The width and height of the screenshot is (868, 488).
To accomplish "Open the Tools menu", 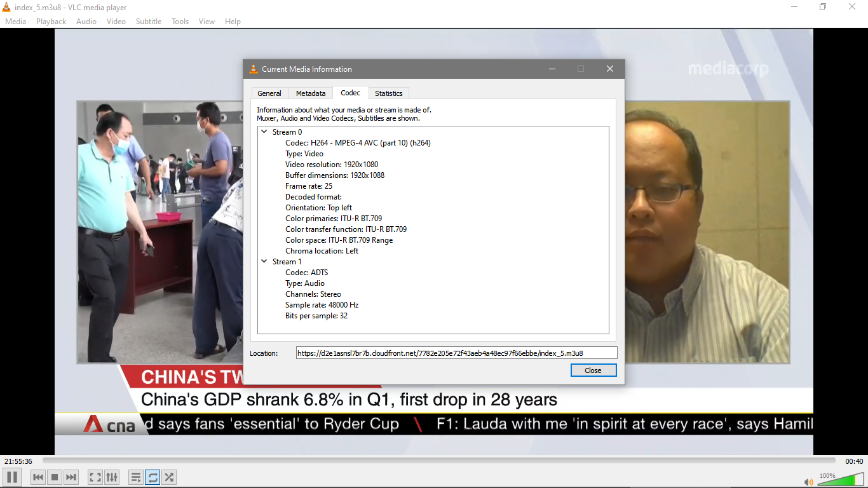I will click(180, 21).
